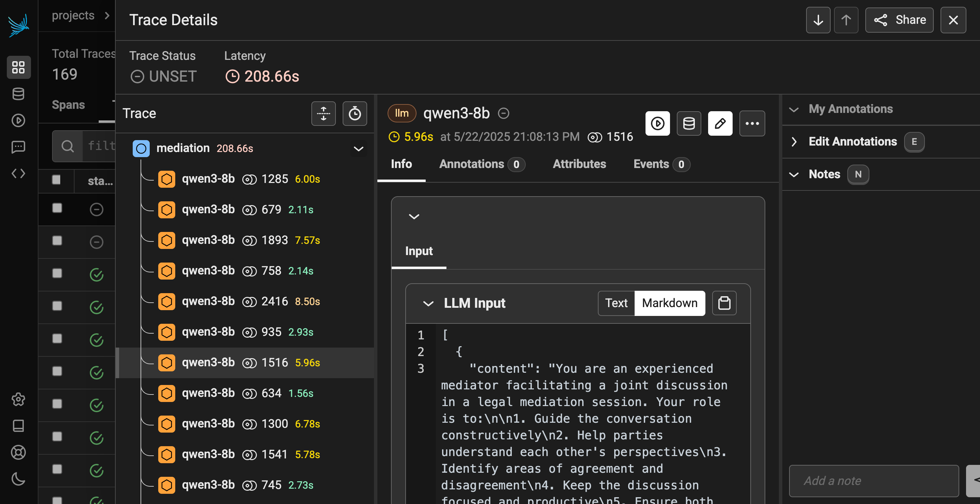Click the Add a note input field
980x504 pixels.
click(x=874, y=481)
